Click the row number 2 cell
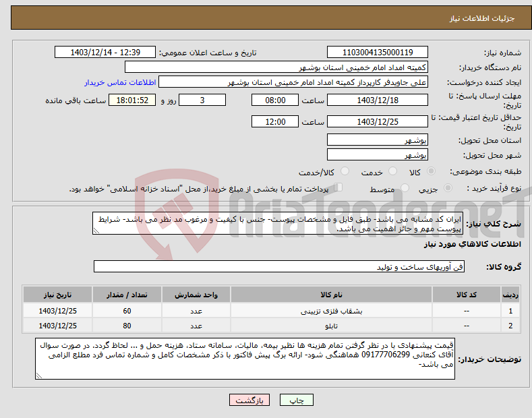 pyautogui.click(x=510, y=326)
